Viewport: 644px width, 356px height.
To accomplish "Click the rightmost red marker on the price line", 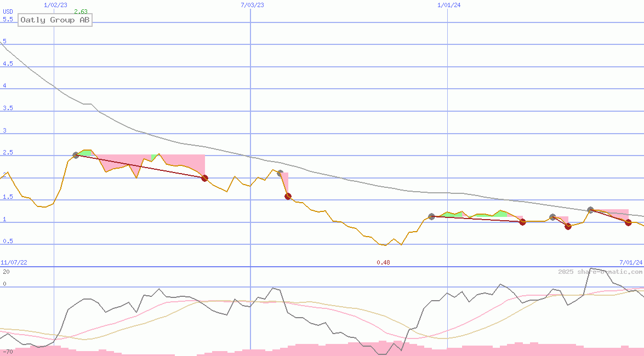I will click(x=628, y=222).
